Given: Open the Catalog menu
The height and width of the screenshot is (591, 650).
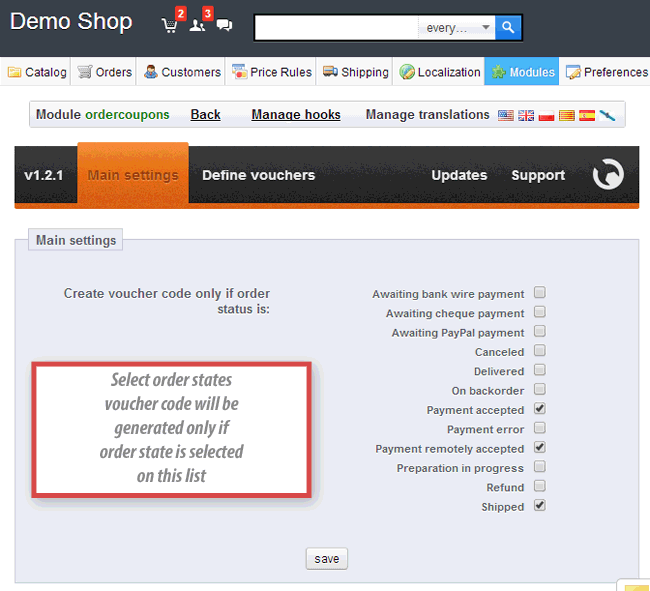Looking at the screenshot, I should [36, 72].
